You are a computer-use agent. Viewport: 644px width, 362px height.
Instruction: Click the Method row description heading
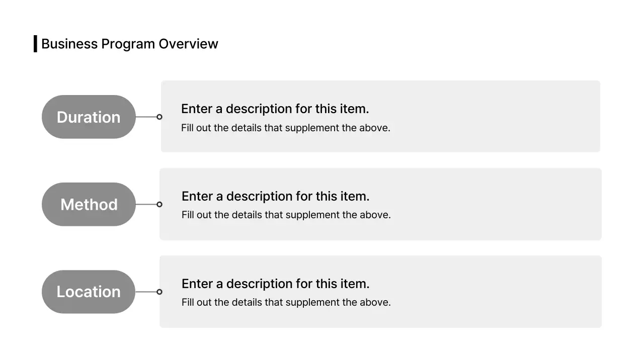275,196
